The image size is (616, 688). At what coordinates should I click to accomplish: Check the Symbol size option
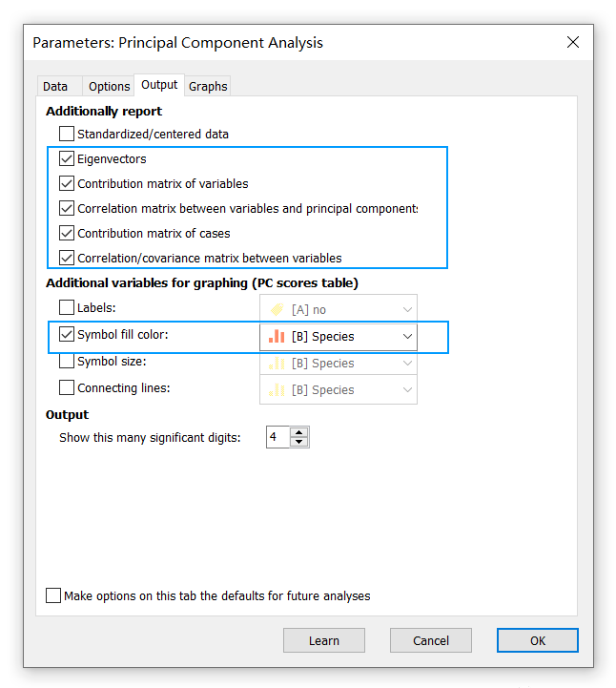coord(67,362)
